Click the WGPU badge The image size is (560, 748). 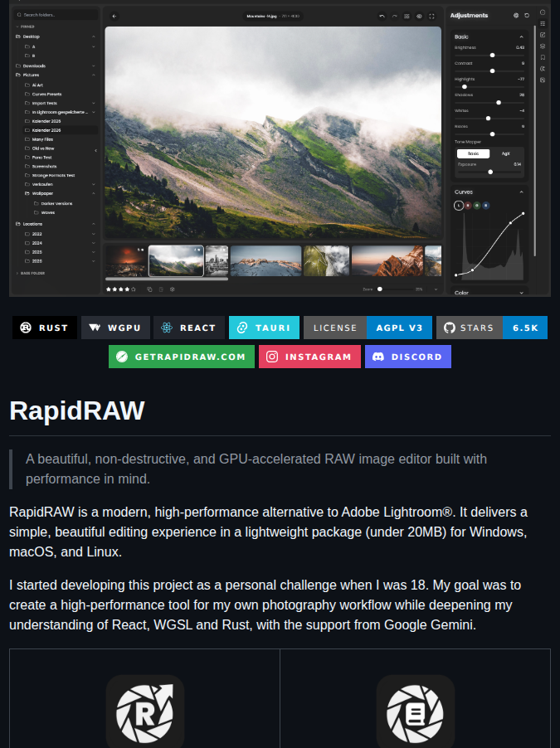[115, 328]
